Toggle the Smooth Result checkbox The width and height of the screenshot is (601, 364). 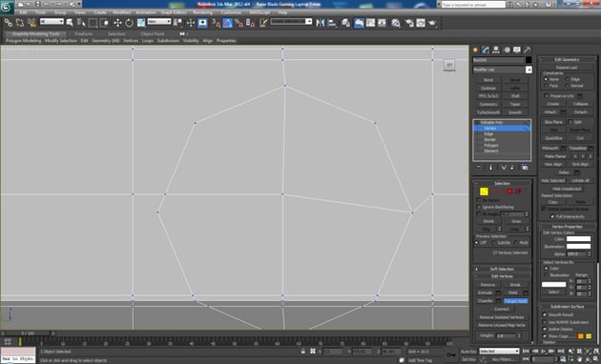tap(545, 314)
